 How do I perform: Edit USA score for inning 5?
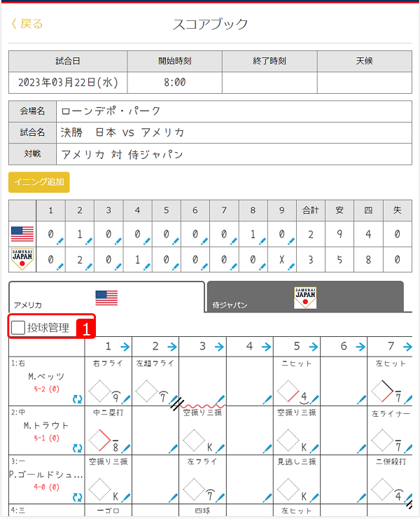coord(176,242)
